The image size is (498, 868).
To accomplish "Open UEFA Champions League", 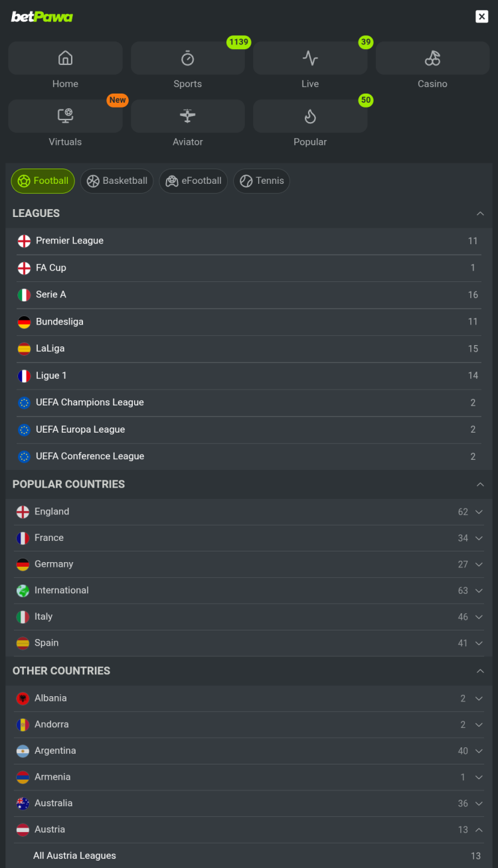I will pyautogui.click(x=90, y=403).
